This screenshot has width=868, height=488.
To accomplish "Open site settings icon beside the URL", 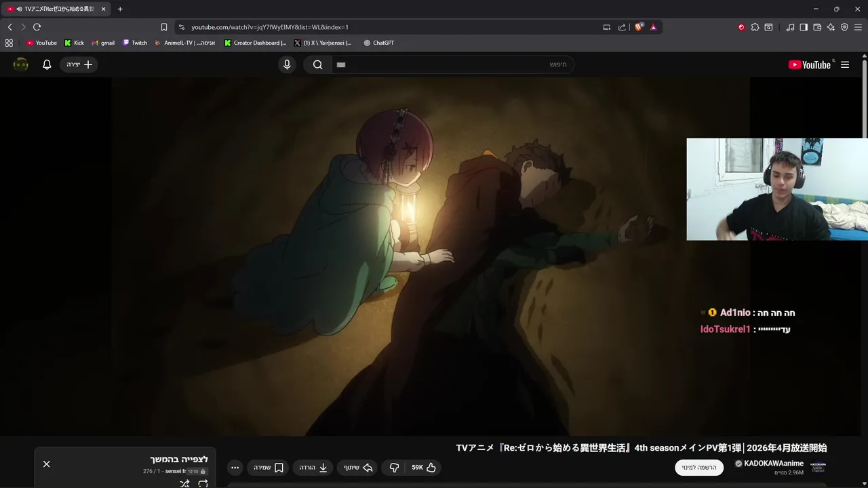I will [x=181, y=27].
